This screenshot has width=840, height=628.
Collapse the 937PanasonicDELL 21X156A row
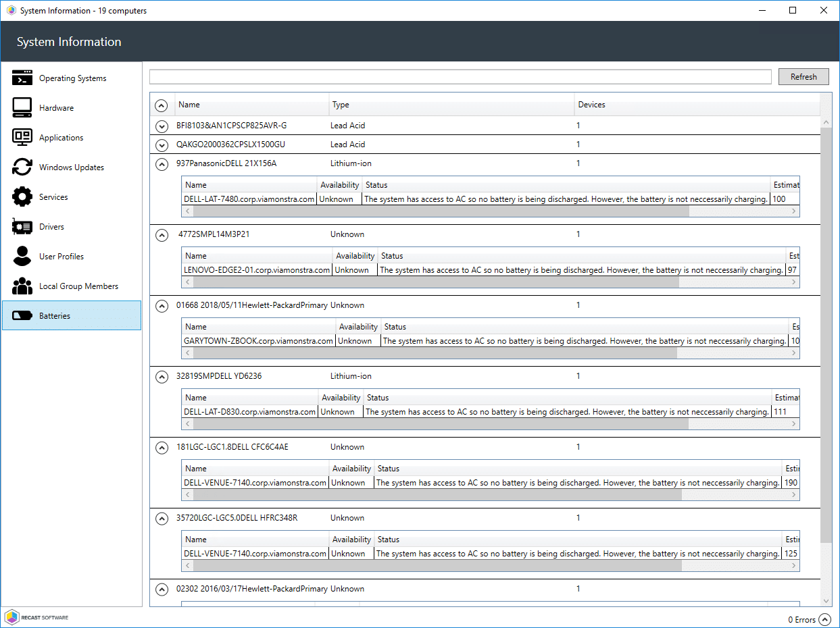[x=161, y=163]
